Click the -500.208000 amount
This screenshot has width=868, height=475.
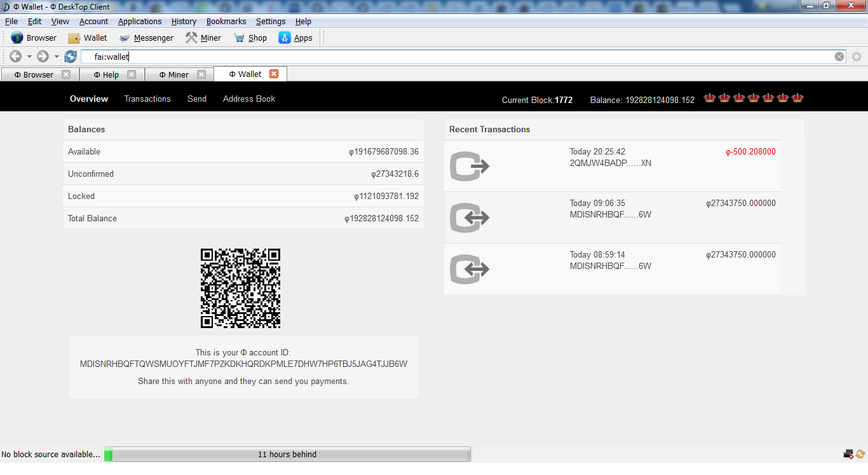(x=750, y=152)
